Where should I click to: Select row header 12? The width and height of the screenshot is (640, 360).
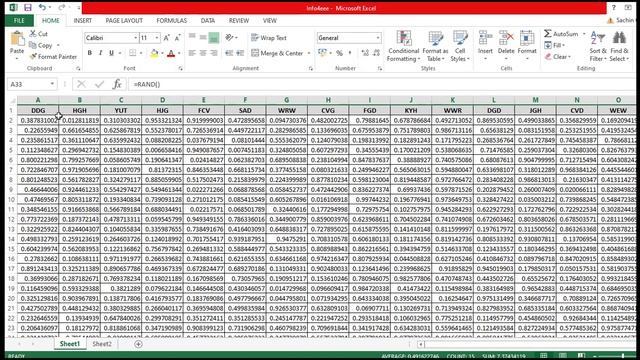[x=11, y=219]
